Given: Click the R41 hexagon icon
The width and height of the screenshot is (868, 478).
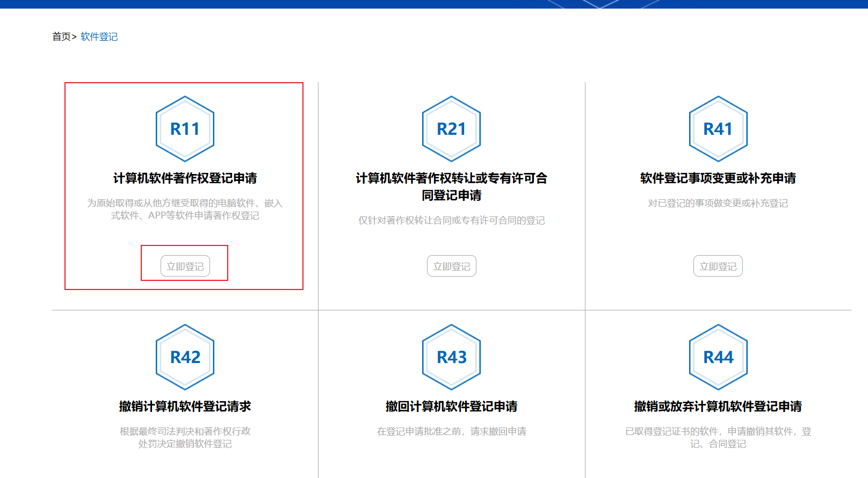Looking at the screenshot, I should (x=718, y=129).
